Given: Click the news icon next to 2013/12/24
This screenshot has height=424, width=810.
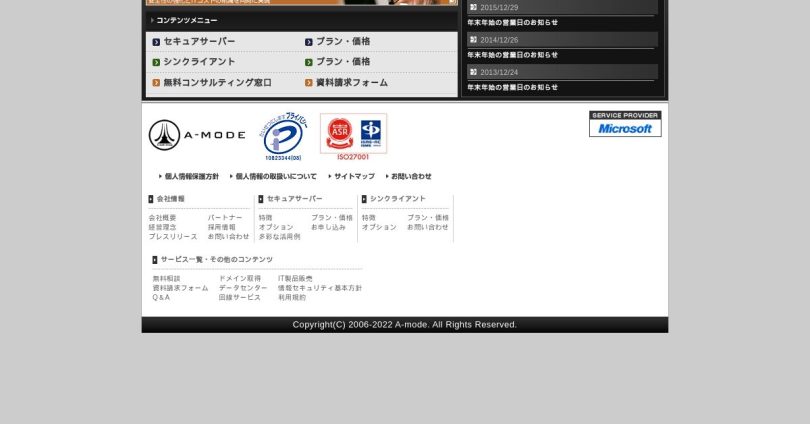Looking at the screenshot, I should pyautogui.click(x=473, y=72).
